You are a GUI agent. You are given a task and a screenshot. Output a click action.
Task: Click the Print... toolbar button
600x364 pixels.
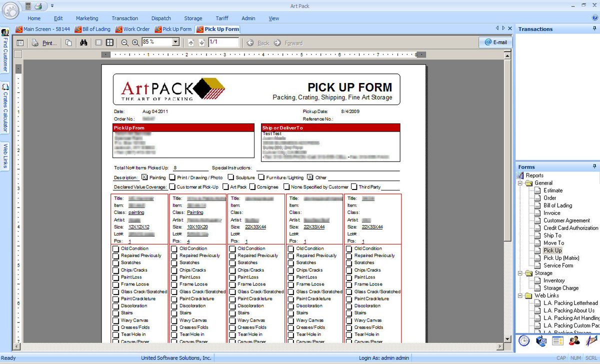pos(44,43)
